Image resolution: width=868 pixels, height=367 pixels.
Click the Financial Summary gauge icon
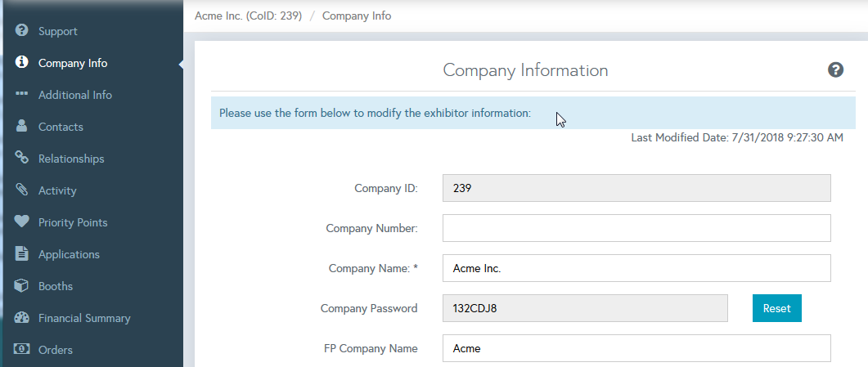pos(22,318)
